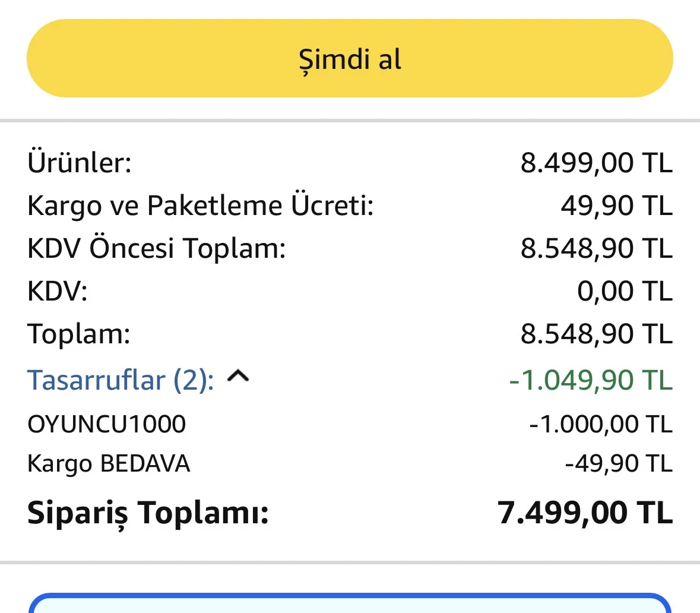
Task: Select the 8.499,00 TL products price
Action: click(x=597, y=163)
